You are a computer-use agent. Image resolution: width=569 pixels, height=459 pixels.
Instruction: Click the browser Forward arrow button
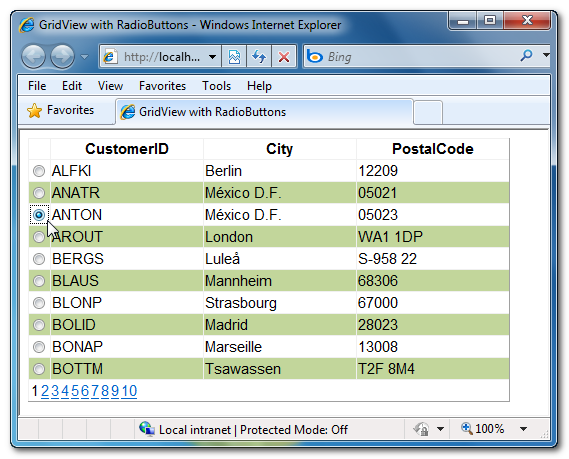pyautogui.click(x=62, y=57)
